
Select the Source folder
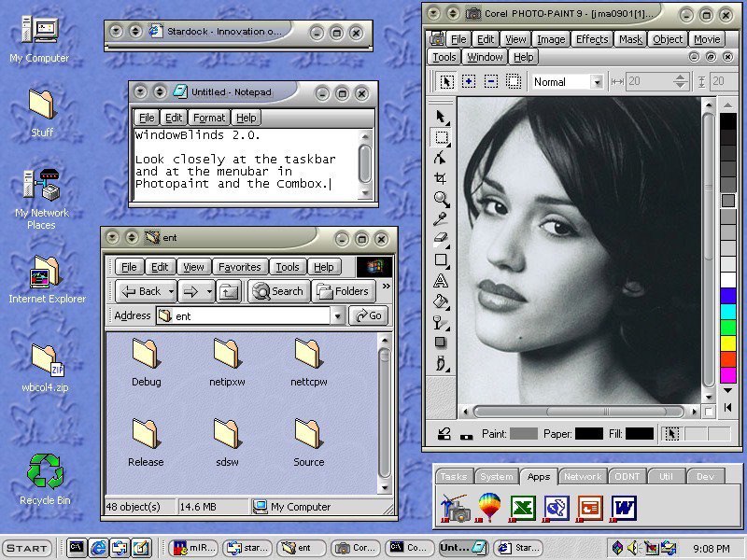click(308, 441)
